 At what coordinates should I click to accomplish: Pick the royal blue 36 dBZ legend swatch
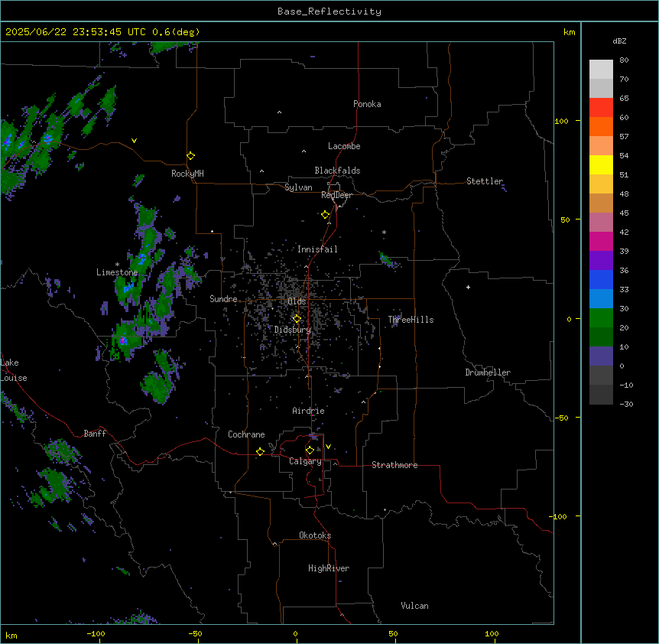pos(601,279)
